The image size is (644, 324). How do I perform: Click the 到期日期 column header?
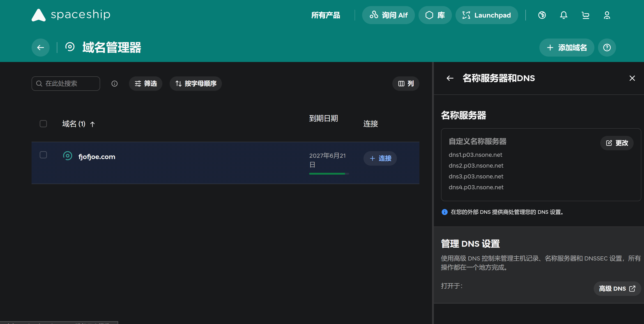[324, 119]
